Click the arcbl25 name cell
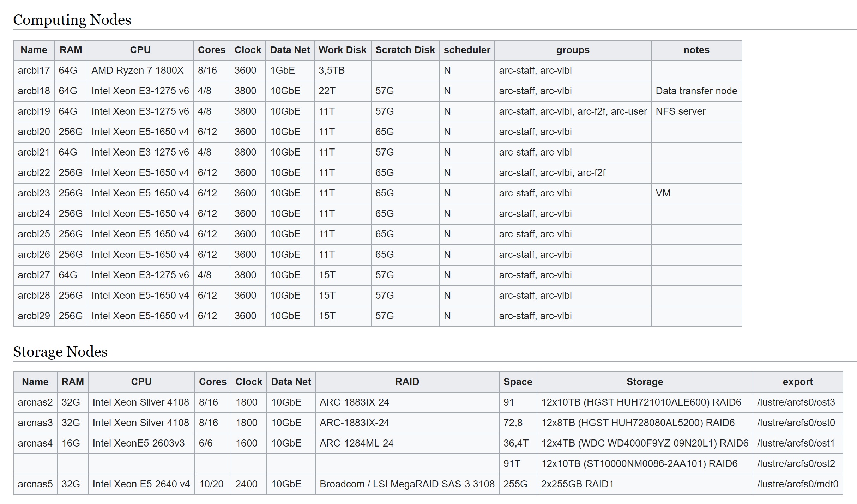The height and width of the screenshot is (504, 857). point(34,234)
